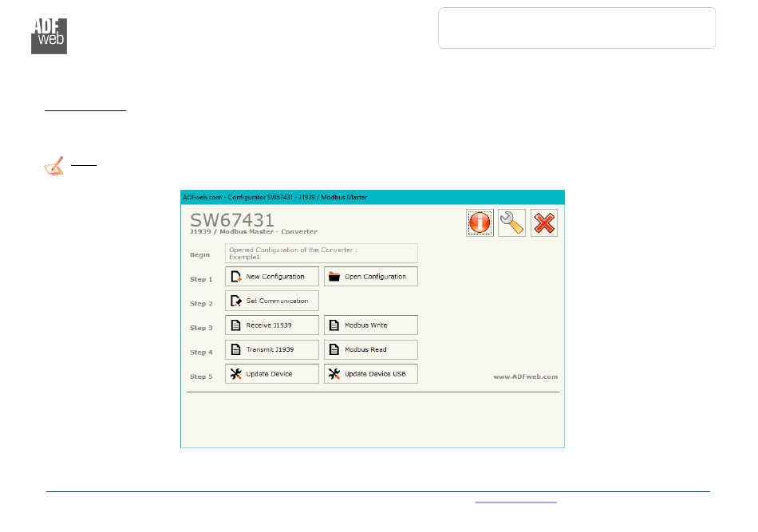Click the SW67431 heading
The image size is (758, 532).
pyautogui.click(x=232, y=220)
